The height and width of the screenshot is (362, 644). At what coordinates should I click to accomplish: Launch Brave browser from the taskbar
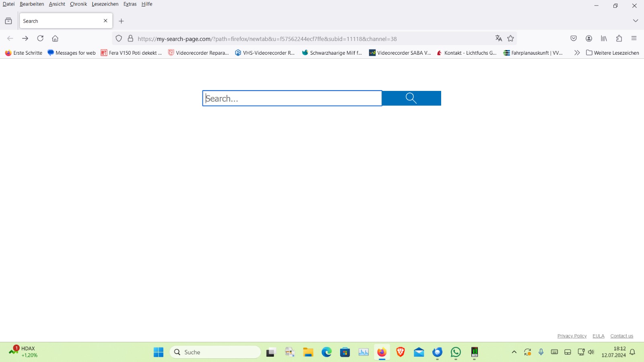point(400,352)
